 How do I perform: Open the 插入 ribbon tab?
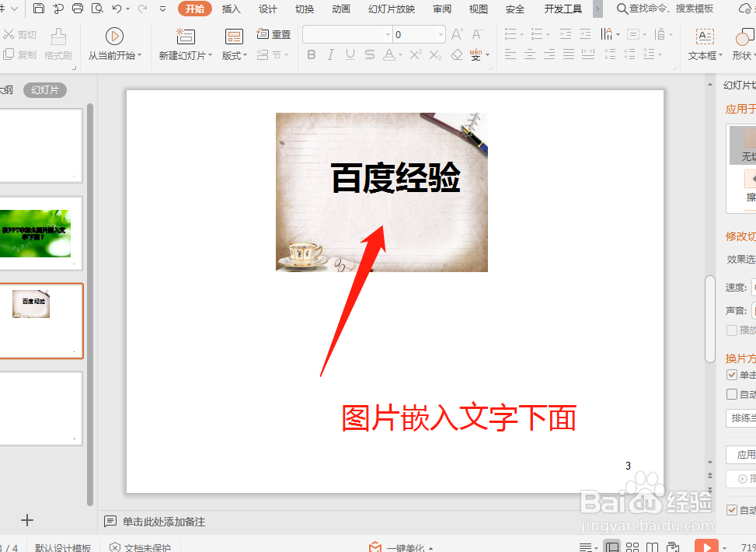(231, 9)
